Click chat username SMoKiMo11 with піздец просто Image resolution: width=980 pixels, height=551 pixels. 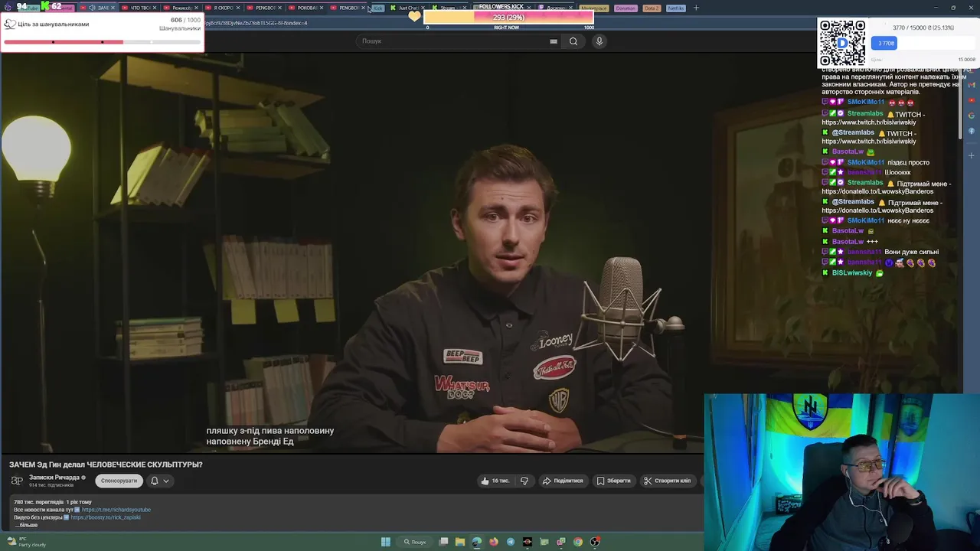click(865, 162)
